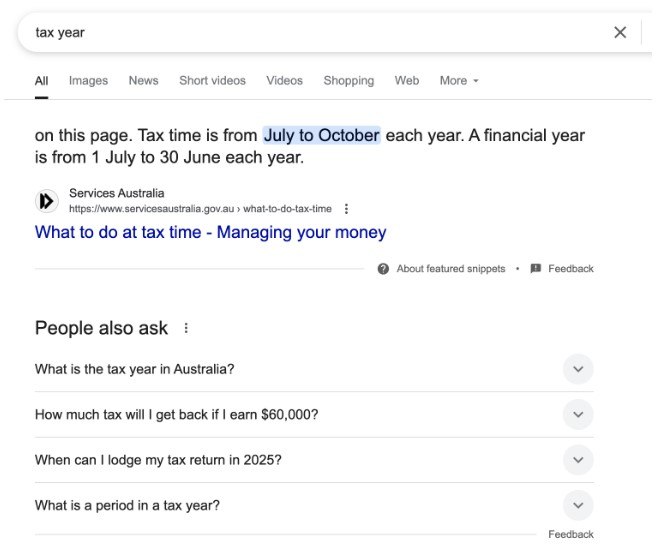Select the Web results tab
This screenshot has width=664, height=559.
coord(407,80)
